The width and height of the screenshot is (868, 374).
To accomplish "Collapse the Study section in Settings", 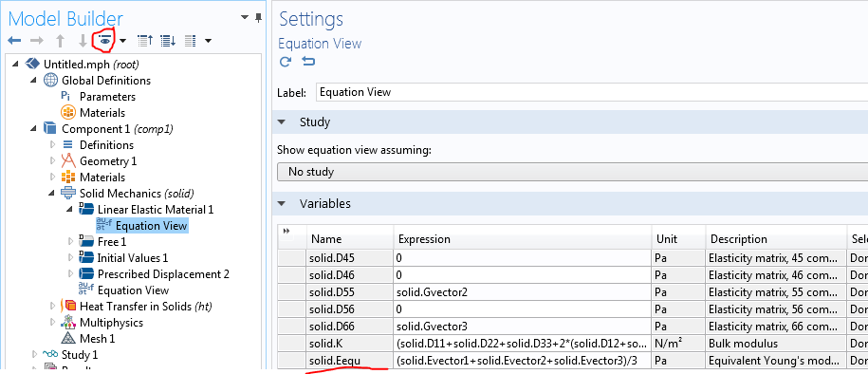I will click(283, 122).
